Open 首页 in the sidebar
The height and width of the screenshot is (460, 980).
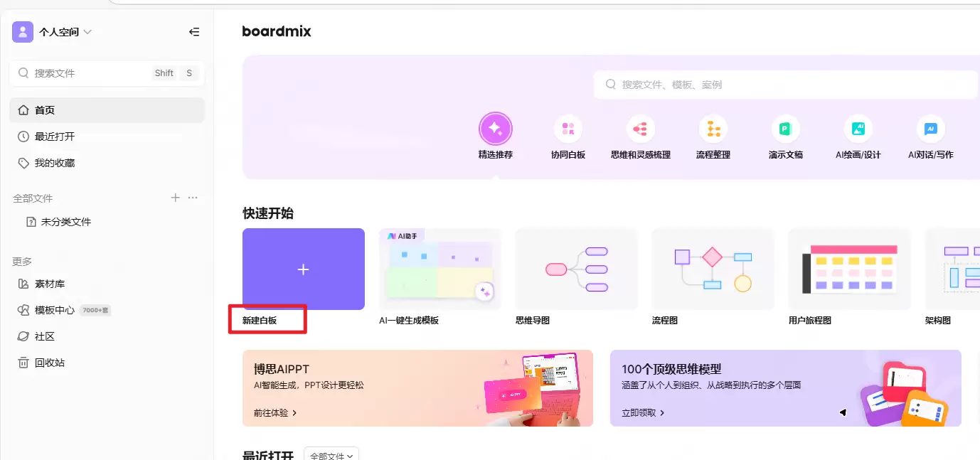tap(107, 110)
